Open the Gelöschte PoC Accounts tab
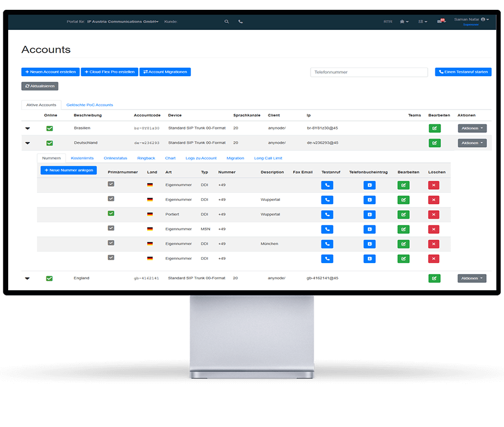 [89, 105]
